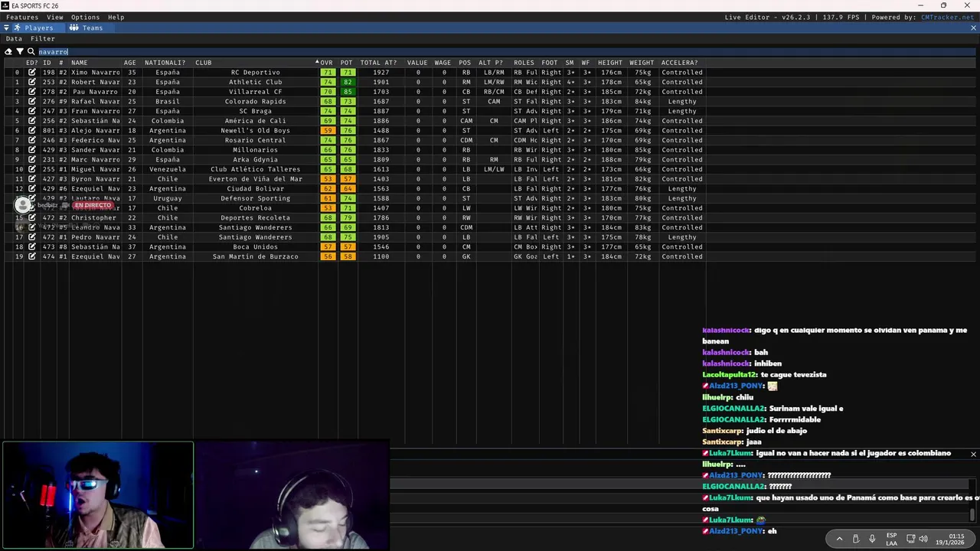Screen dimensions: 980x551
Task: Close the chat overlay with X button
Action: [973, 454]
